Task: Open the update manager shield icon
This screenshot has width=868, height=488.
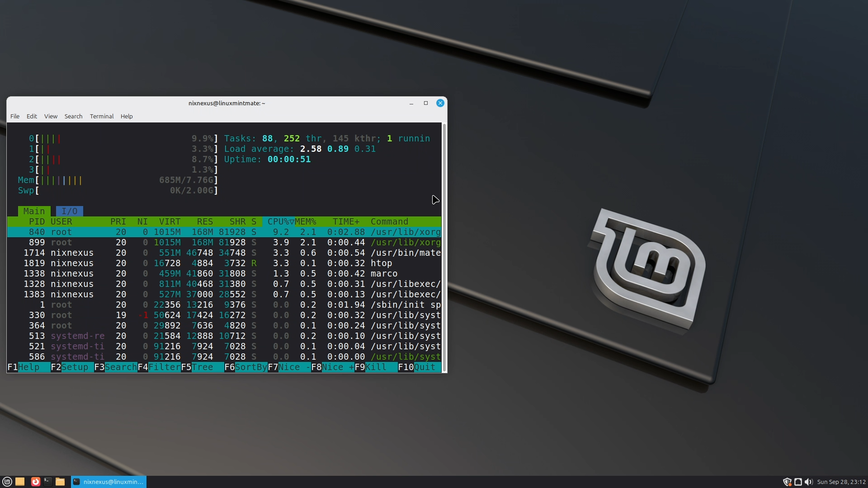Action: [787, 482]
